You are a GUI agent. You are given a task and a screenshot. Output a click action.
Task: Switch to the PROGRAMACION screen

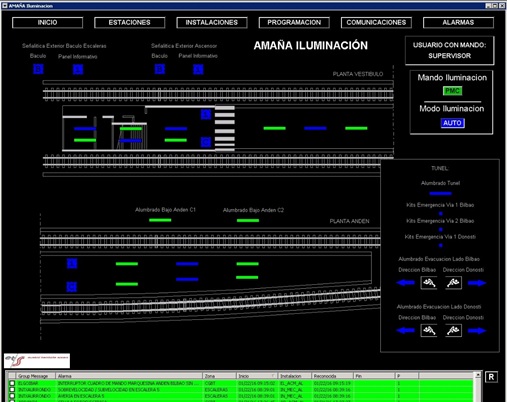[294, 23]
